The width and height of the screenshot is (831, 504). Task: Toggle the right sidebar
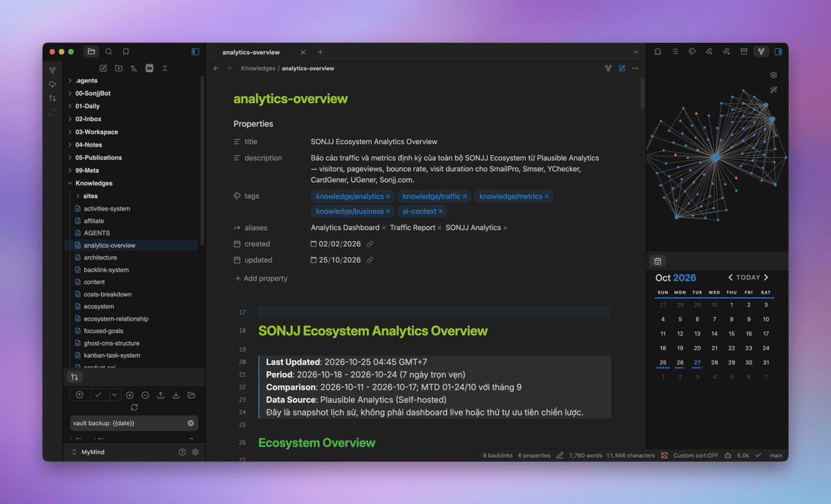click(778, 52)
